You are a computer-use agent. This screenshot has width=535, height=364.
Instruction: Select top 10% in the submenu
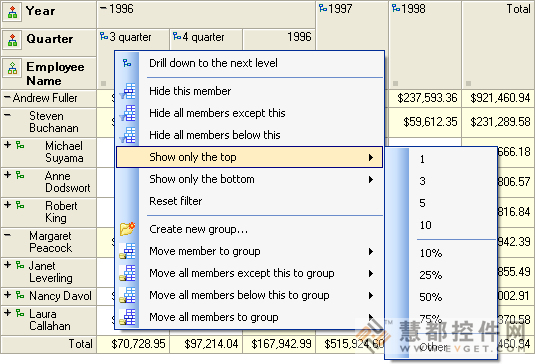pyautogui.click(x=441, y=253)
